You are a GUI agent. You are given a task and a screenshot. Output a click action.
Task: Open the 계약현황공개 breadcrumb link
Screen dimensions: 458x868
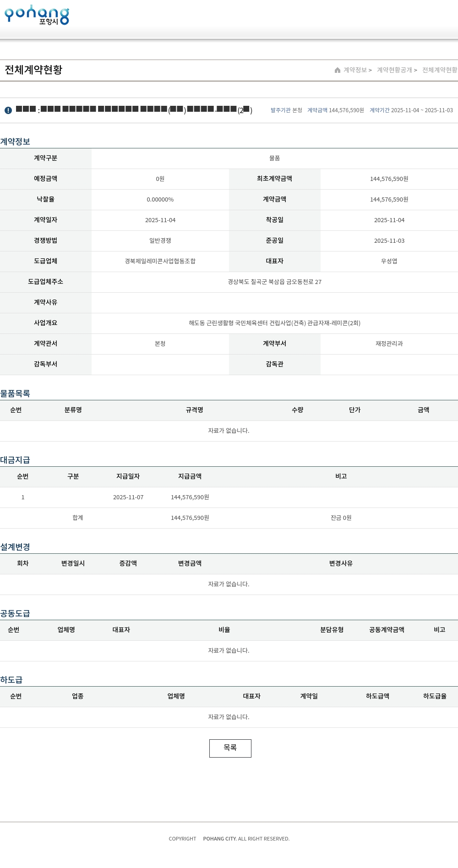(x=394, y=70)
